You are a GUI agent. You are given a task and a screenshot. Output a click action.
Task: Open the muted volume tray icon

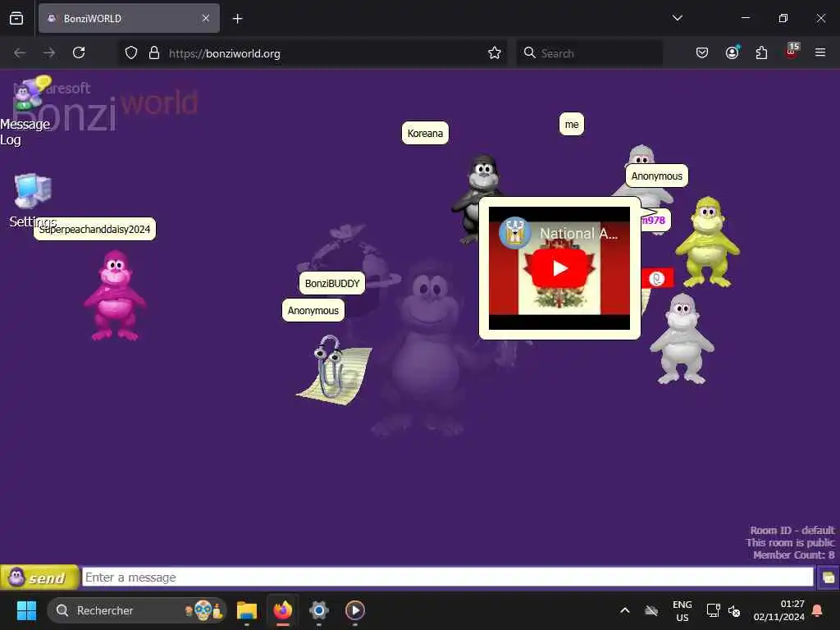click(x=734, y=610)
